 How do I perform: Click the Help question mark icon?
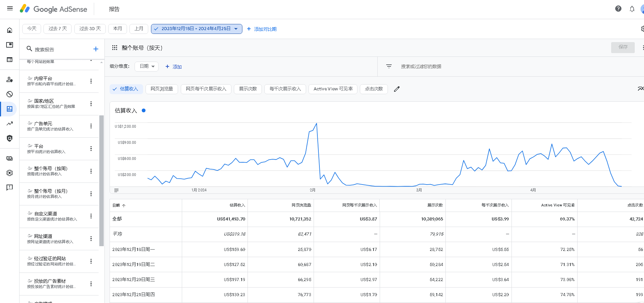(x=618, y=9)
